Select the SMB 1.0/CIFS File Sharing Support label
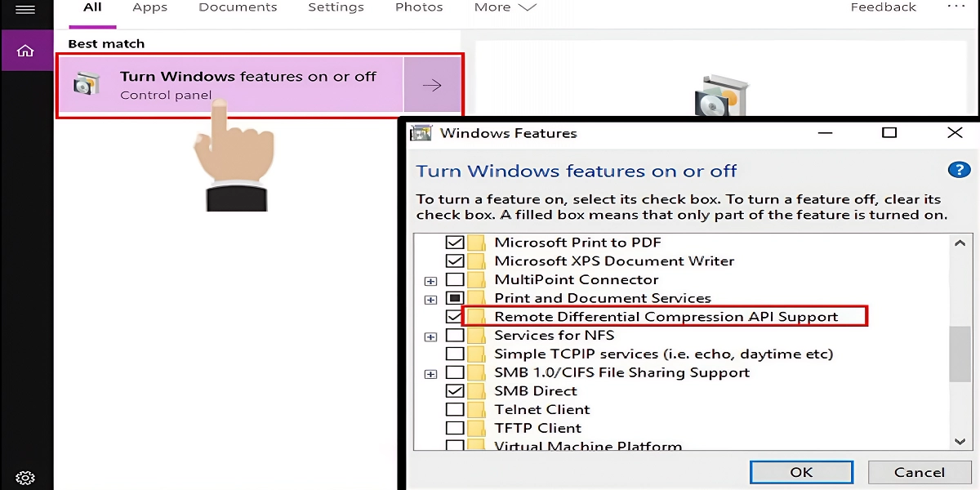980x490 pixels. (621, 373)
